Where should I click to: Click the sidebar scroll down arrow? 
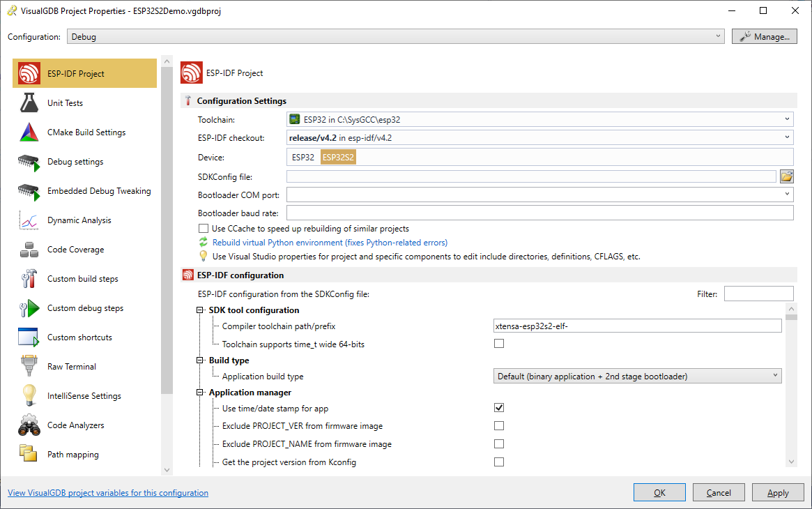click(x=167, y=470)
